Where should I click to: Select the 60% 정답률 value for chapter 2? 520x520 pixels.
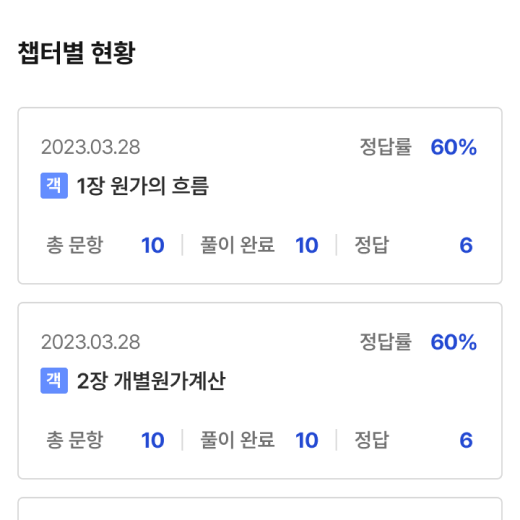(x=454, y=342)
